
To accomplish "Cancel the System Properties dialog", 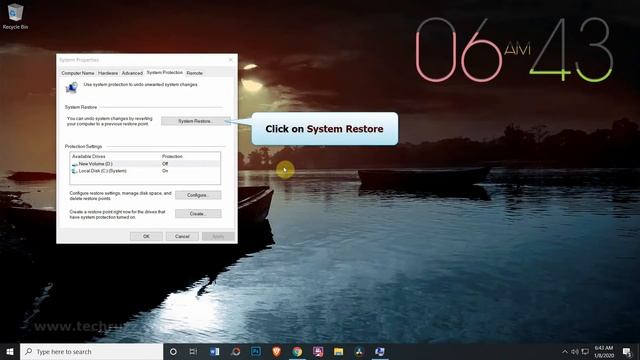I will pyautogui.click(x=182, y=236).
